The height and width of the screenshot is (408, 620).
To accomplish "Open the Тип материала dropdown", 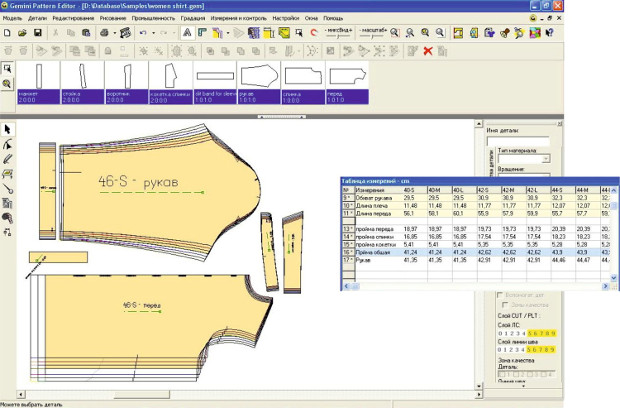I will tap(545, 159).
